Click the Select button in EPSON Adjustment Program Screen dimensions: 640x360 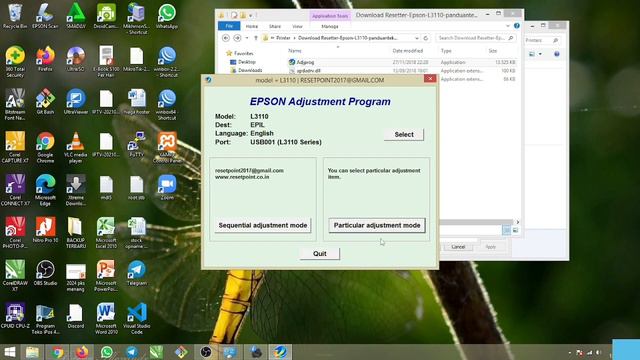(x=404, y=134)
